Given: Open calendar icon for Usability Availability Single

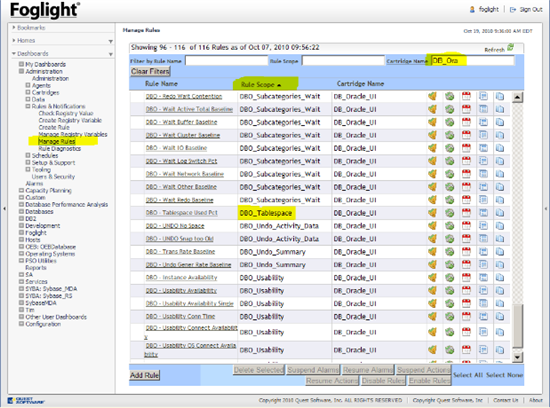Looking at the screenshot, I should click(x=466, y=304).
